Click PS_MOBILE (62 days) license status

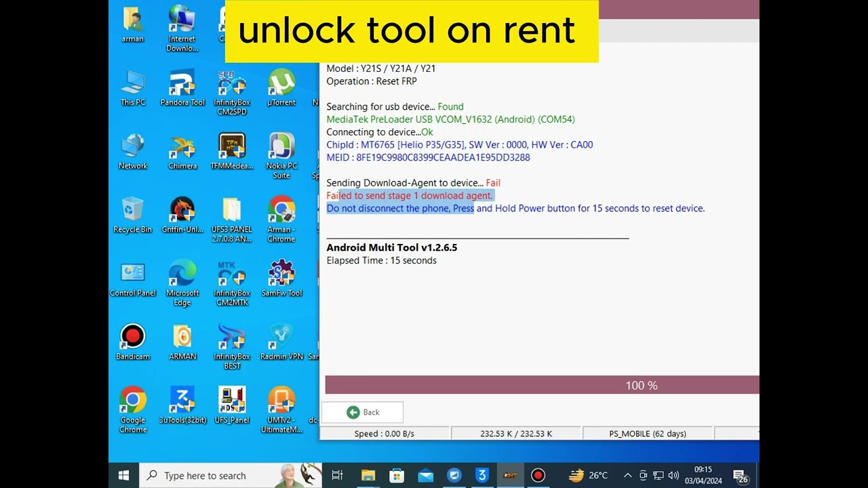(x=648, y=434)
